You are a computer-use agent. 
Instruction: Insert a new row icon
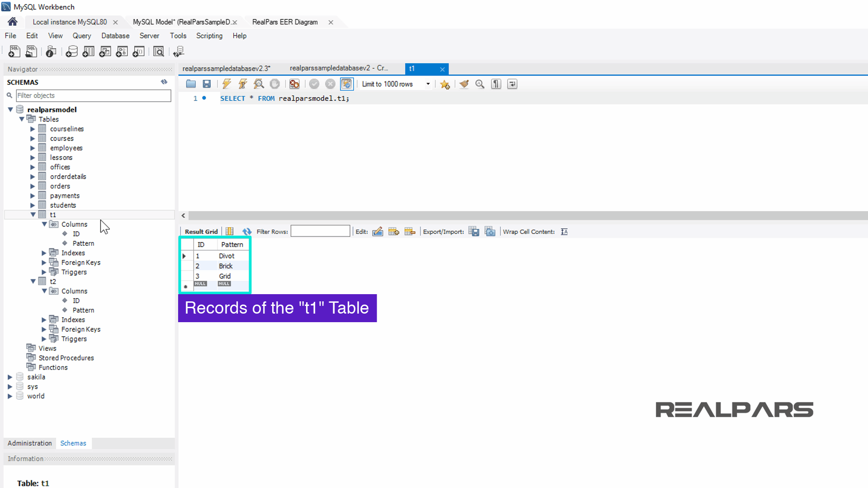pos(394,231)
